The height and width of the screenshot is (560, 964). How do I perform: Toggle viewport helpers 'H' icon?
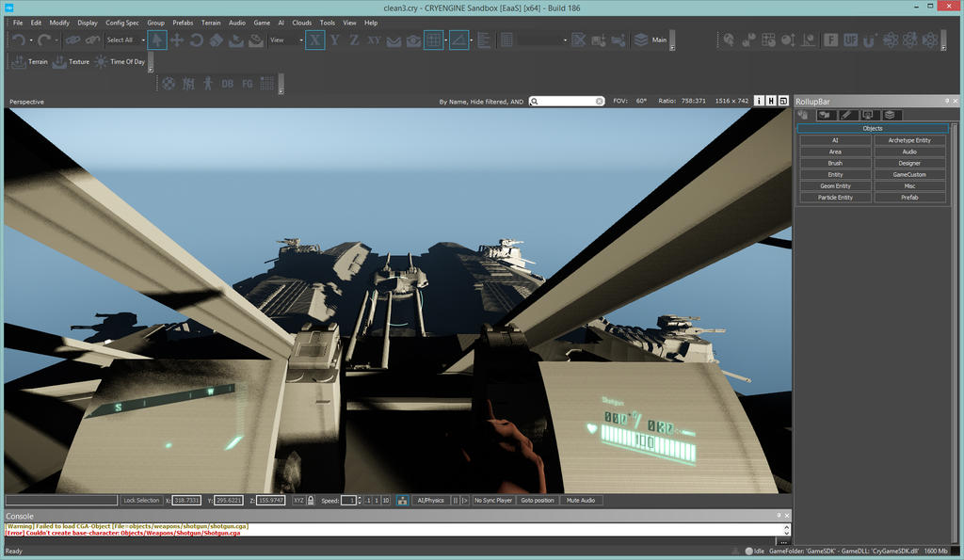[x=771, y=101]
